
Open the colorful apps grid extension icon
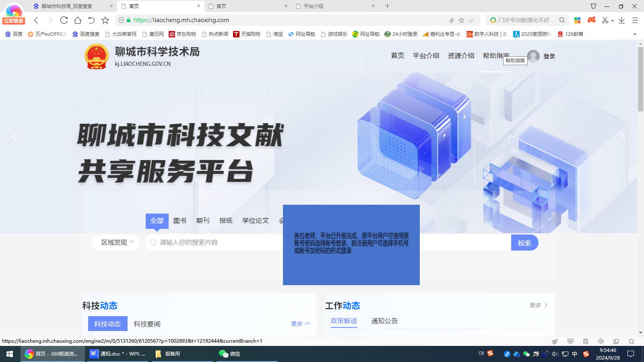577,20
